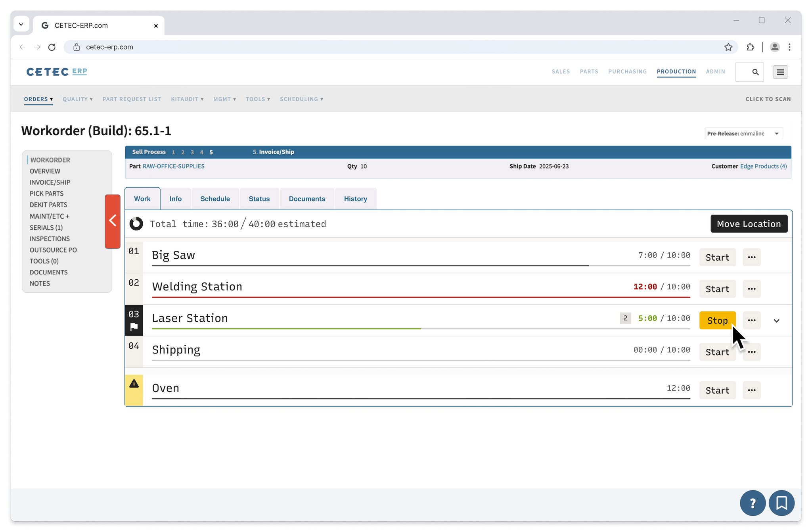
Task: Collapse sidebar with red arrow tab
Action: [113, 221]
